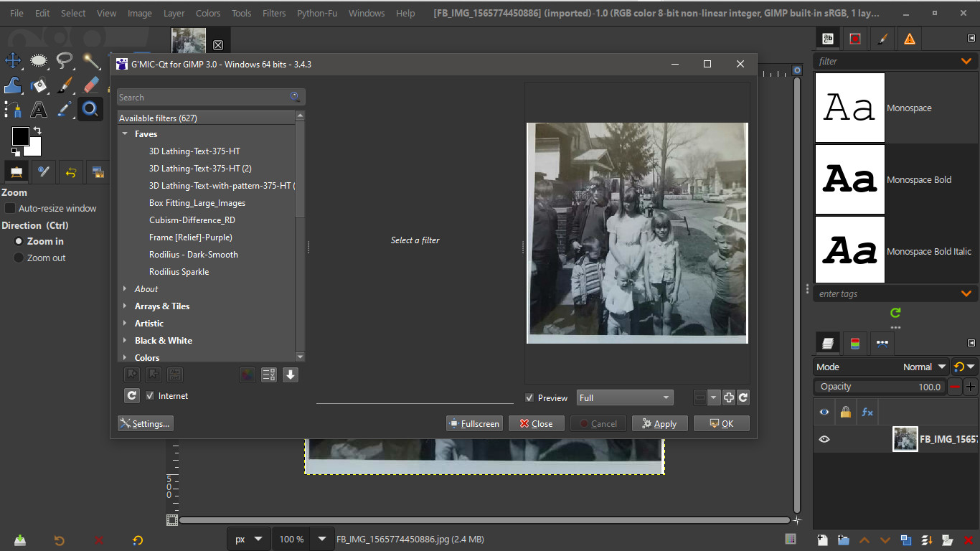Select the Move tool
The width and height of the screenshot is (980, 551).
[x=14, y=60]
